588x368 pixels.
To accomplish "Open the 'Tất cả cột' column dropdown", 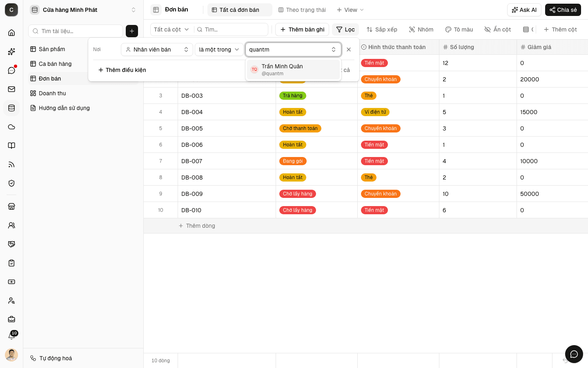I will [x=171, y=29].
